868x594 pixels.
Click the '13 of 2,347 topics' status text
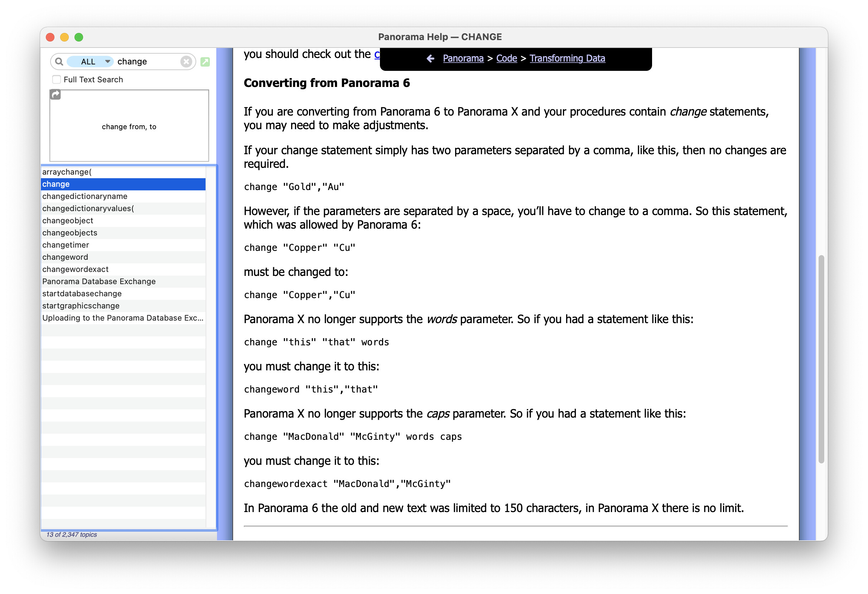[x=71, y=535]
